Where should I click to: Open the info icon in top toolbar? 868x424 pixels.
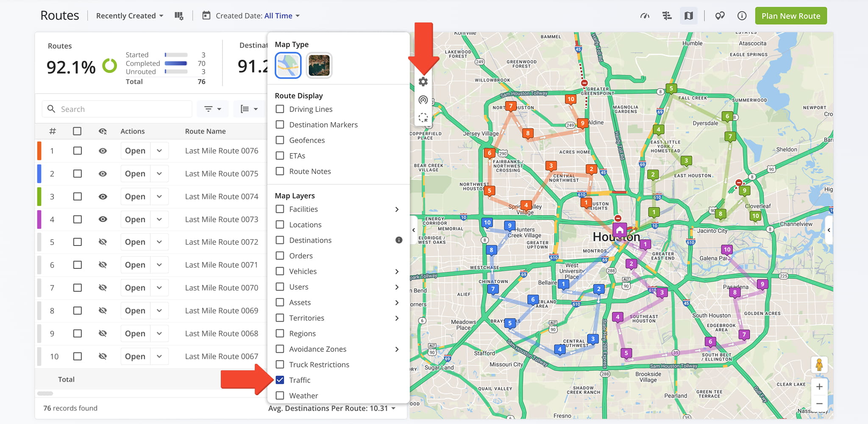click(x=742, y=16)
